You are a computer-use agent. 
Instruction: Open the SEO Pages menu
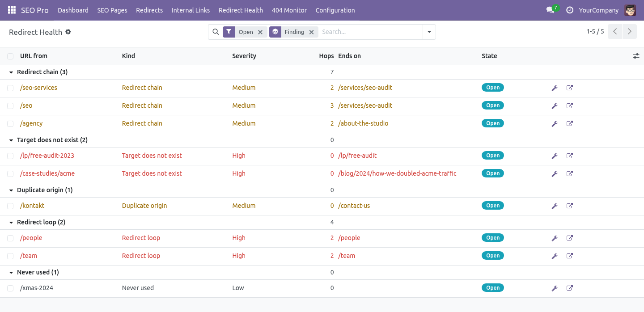click(x=112, y=10)
